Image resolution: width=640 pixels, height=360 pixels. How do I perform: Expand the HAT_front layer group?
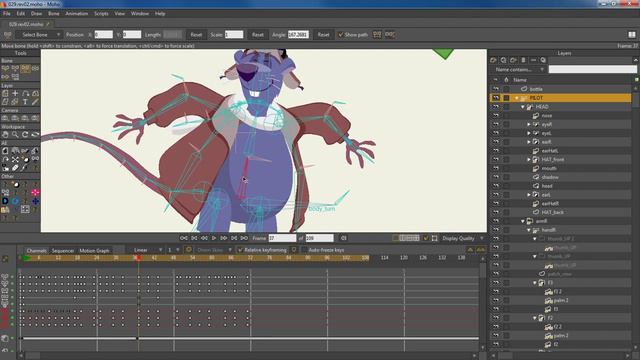click(x=529, y=160)
